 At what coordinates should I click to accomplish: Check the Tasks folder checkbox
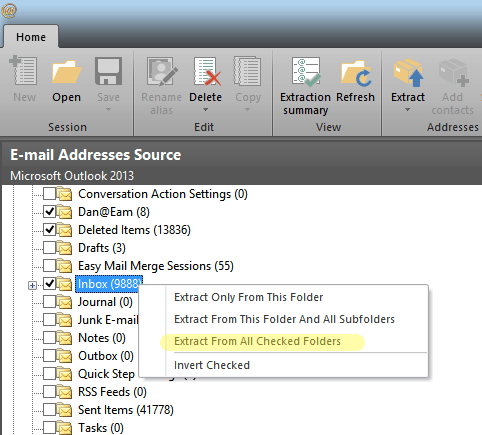coord(50,427)
